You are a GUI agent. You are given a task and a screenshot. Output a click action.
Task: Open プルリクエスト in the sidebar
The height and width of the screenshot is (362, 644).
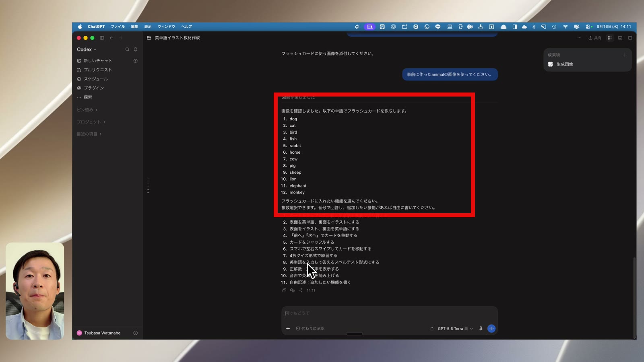[95, 70]
